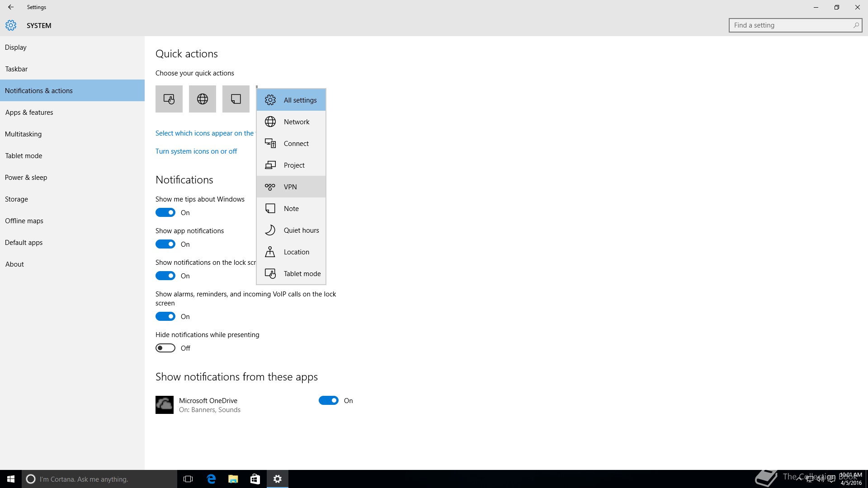Toggle alarms, reminders and VoIP calls switch

click(165, 316)
